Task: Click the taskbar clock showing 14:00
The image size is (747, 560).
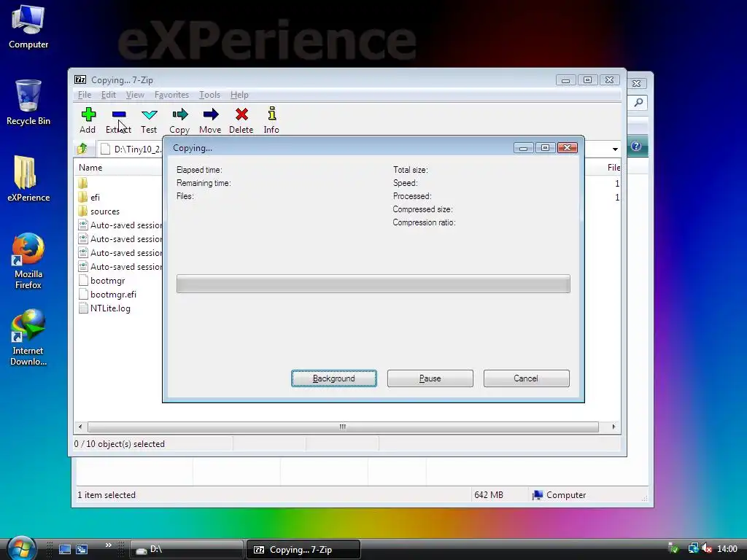Action: tap(727, 549)
